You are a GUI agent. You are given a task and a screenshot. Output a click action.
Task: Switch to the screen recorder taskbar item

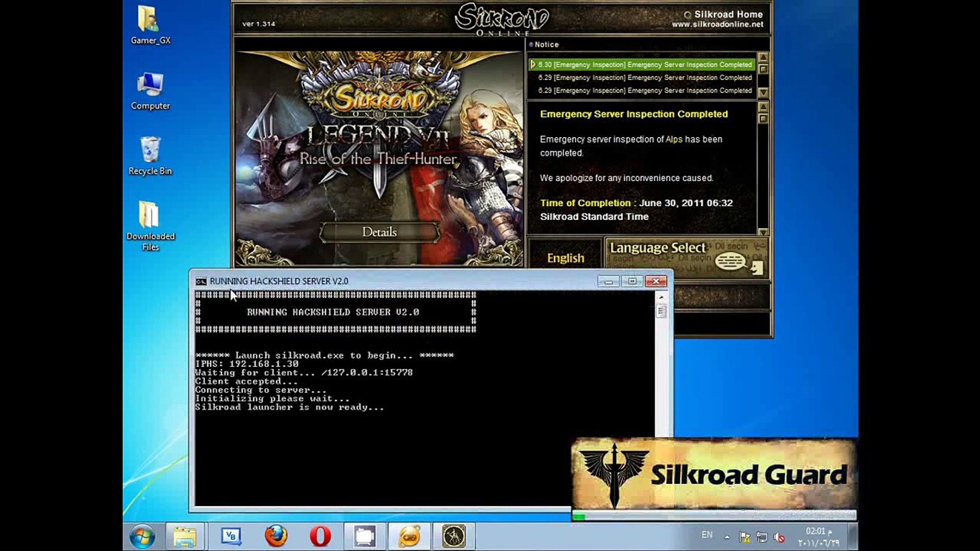click(x=365, y=536)
